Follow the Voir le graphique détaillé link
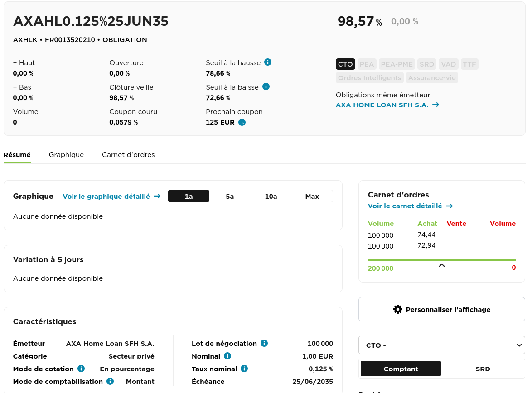Viewport: 532px width, 393px height. coord(109,196)
